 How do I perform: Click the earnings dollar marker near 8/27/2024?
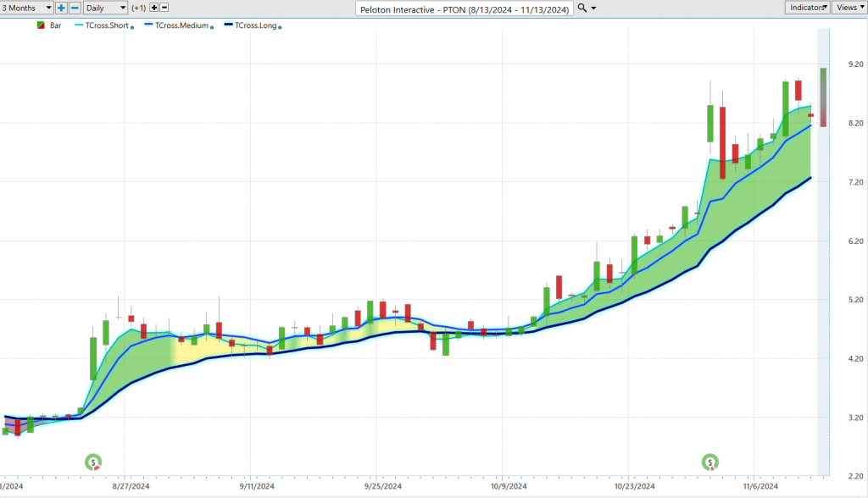click(93, 462)
